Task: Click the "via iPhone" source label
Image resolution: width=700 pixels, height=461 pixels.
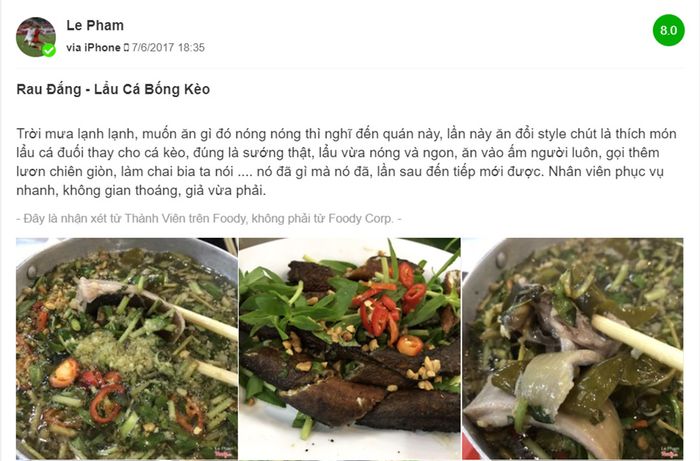Action: [x=93, y=47]
